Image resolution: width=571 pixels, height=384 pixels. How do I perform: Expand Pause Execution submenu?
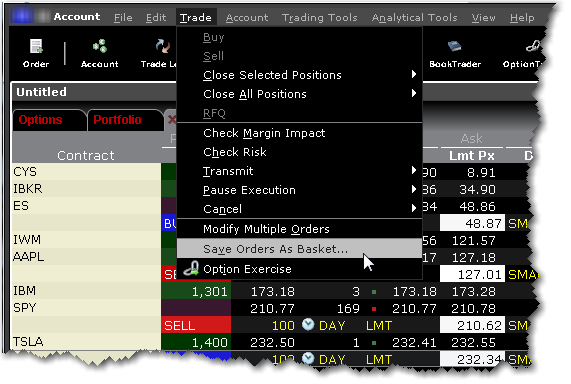[x=414, y=189]
